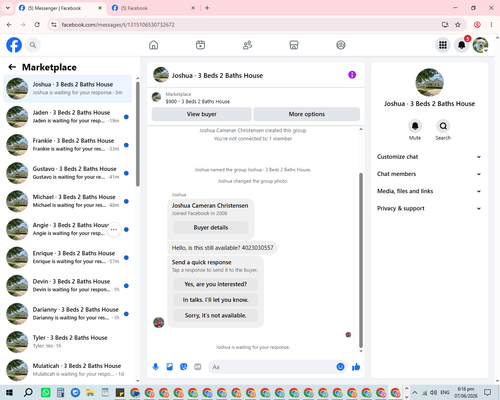Click the chat list scrollbar
Image resolution: width=500 pixels, height=400 pixels.
tap(138, 133)
